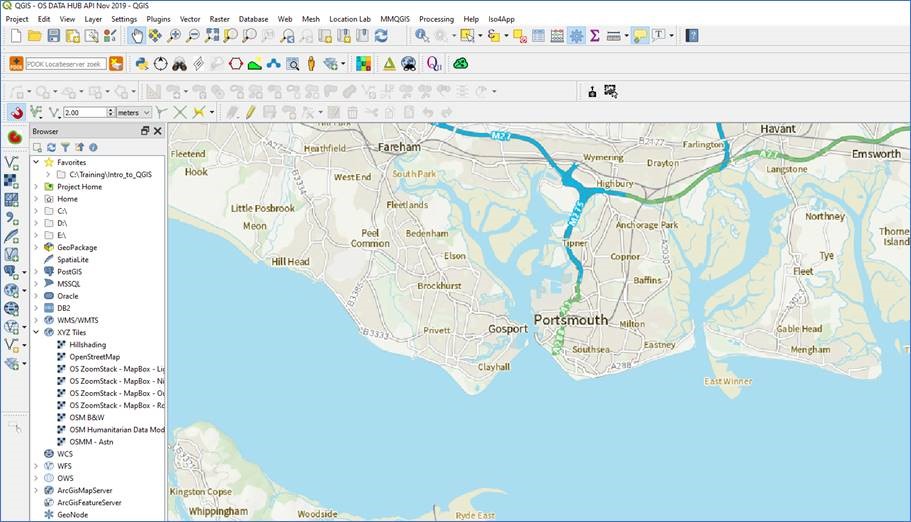Click the Portsmouth label on the map
911x522 pixels.
coord(571,320)
